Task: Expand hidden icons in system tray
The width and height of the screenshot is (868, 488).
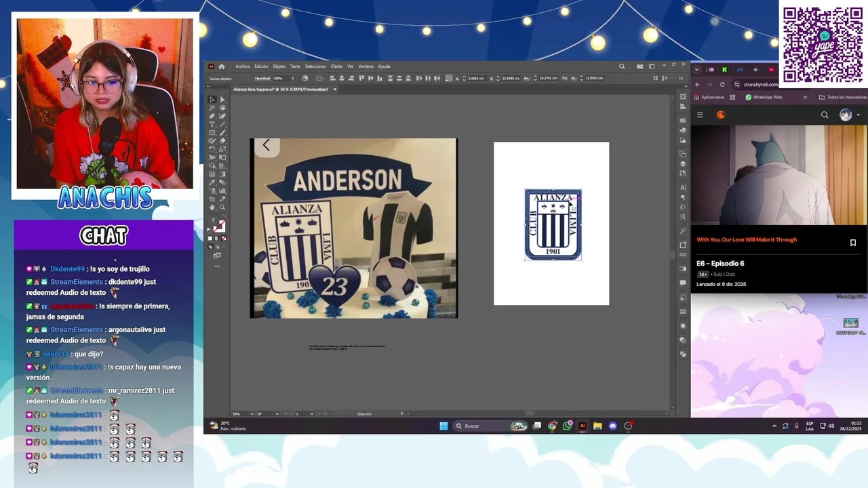Action: pos(774,426)
